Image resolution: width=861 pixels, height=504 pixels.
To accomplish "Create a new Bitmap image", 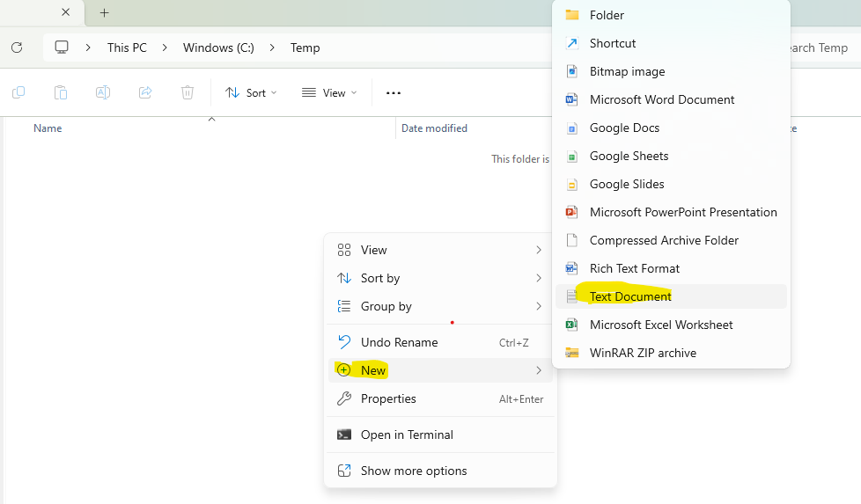I will click(x=671, y=71).
